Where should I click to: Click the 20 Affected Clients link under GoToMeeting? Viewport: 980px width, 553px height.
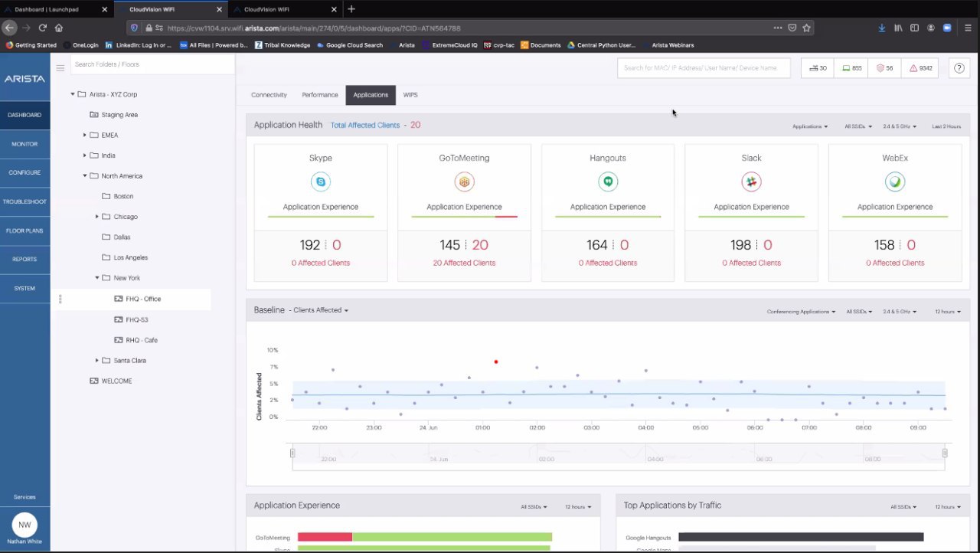pyautogui.click(x=464, y=263)
